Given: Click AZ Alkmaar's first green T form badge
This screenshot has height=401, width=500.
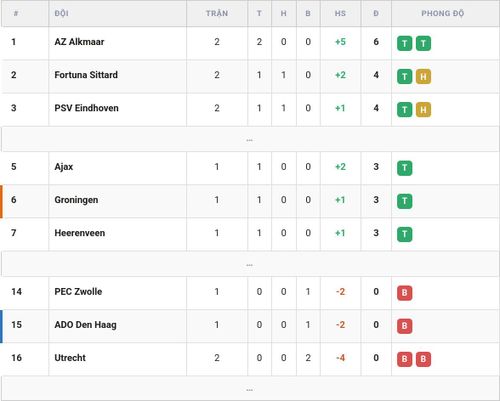Looking at the screenshot, I should 404,43.
